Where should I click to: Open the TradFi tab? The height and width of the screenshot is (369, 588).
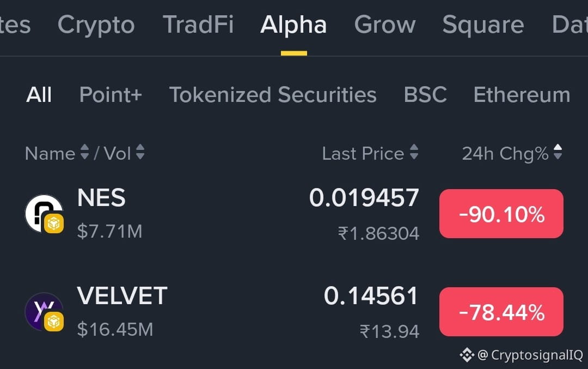pos(198,25)
